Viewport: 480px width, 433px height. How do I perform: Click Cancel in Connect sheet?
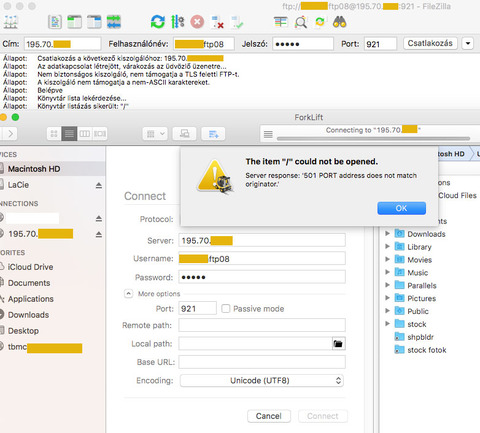tap(269, 416)
